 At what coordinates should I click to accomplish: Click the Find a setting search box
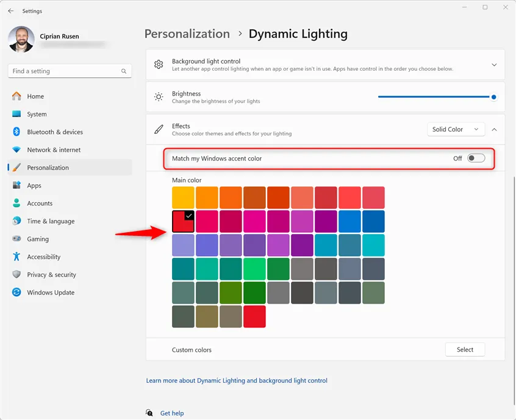pos(70,71)
